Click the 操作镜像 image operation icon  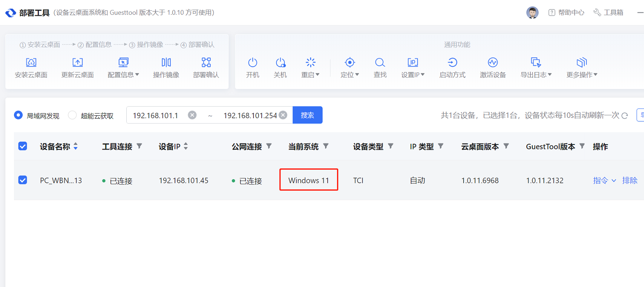[166, 63]
